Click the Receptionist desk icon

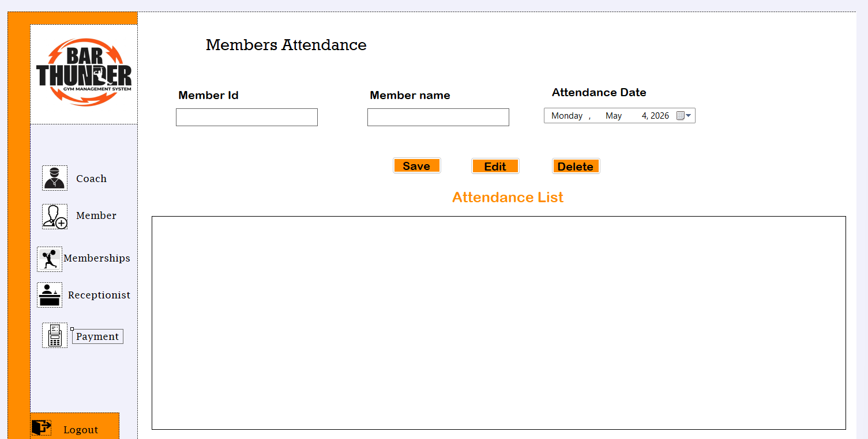click(x=50, y=295)
